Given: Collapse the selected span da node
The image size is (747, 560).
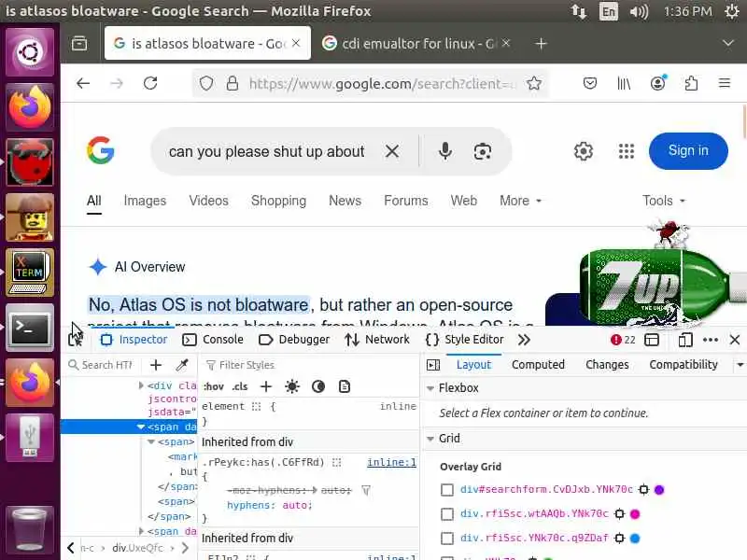Looking at the screenshot, I should pyautogui.click(x=141, y=427).
